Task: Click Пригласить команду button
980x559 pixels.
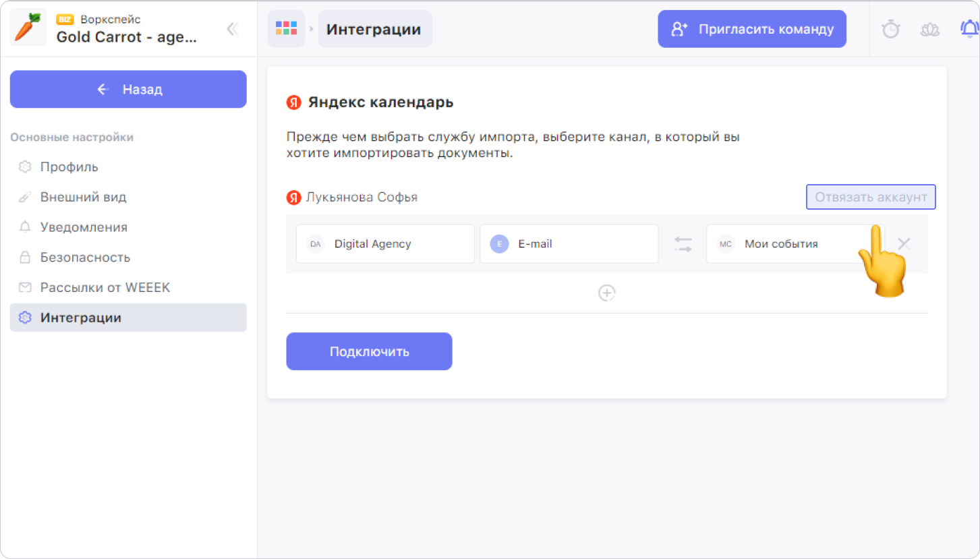Action: click(752, 29)
